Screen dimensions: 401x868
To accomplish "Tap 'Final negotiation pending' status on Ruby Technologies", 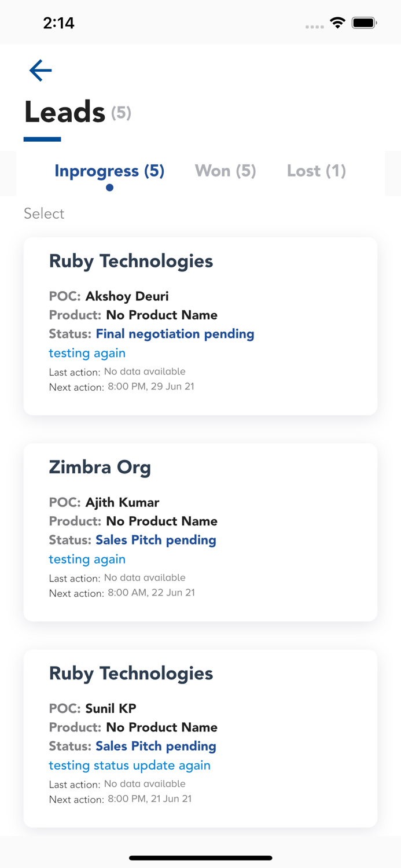I will click(175, 334).
